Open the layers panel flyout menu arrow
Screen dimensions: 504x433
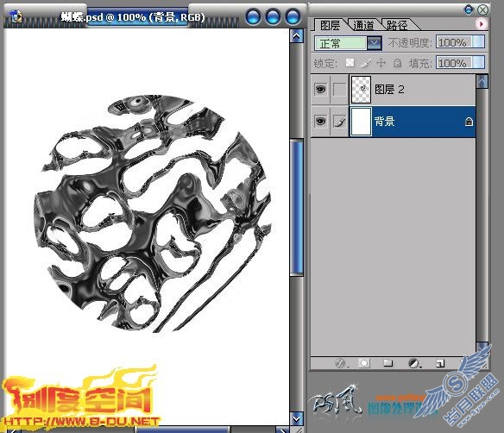tap(481, 24)
